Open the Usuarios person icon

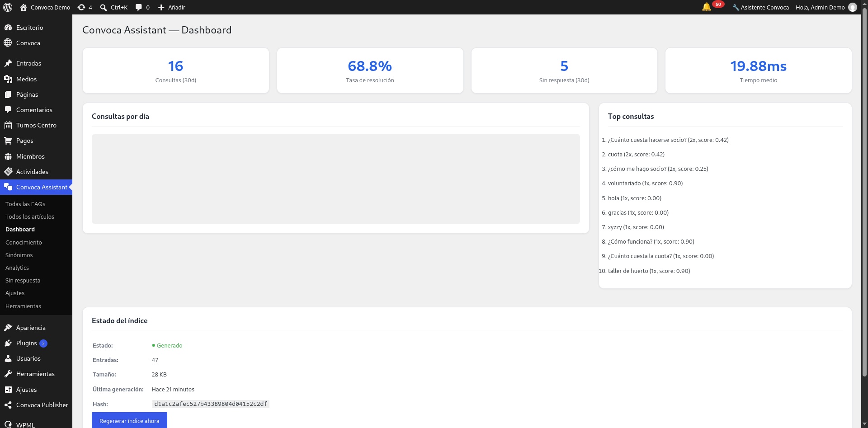coord(8,358)
